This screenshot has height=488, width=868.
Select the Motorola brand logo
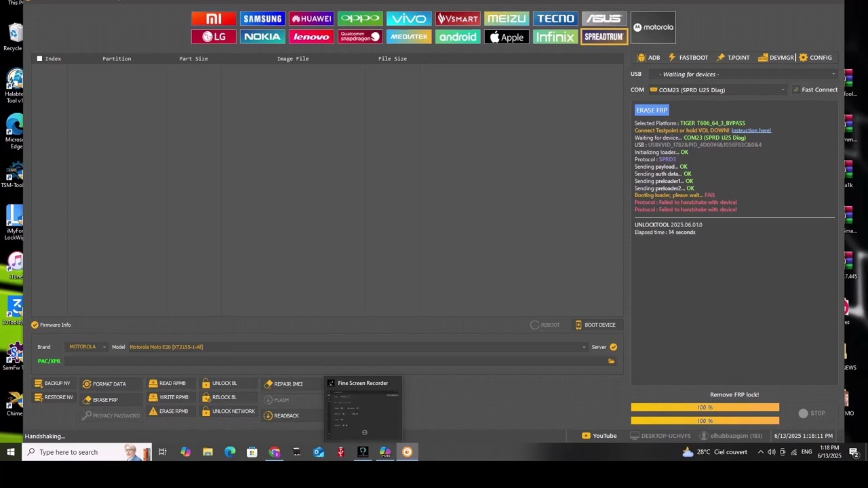coord(653,27)
